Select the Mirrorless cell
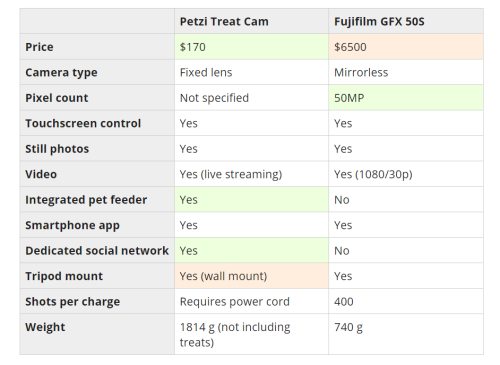The image size is (500, 365). pos(406,72)
